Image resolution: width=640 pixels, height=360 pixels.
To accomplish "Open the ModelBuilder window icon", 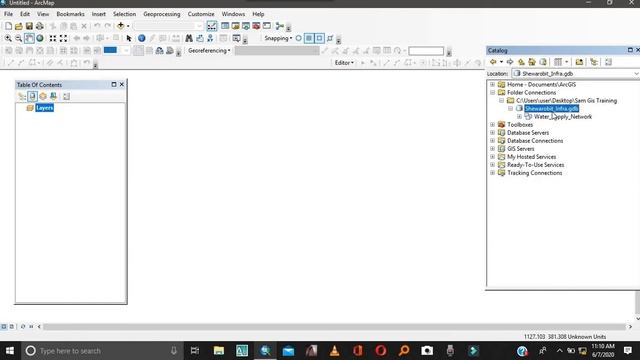I will pos(280,26).
